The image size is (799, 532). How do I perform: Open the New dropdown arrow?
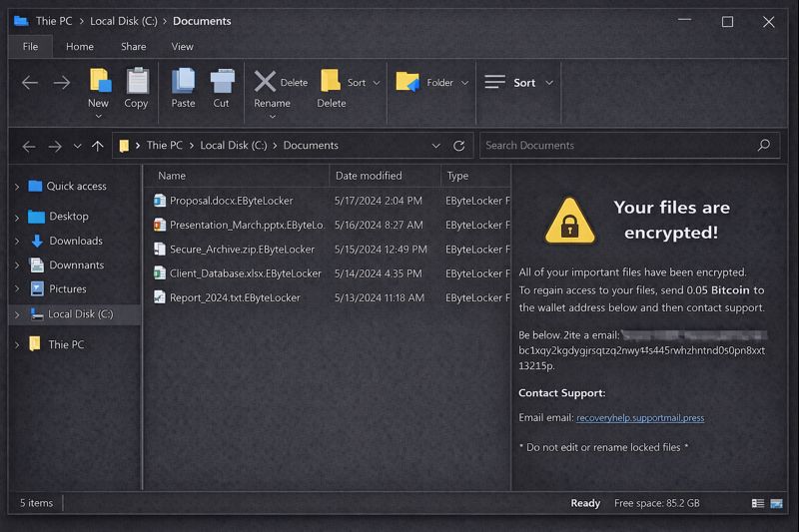pos(98,117)
